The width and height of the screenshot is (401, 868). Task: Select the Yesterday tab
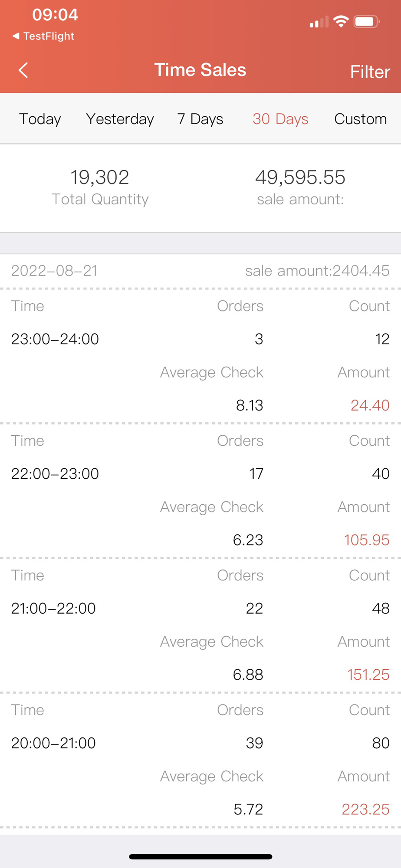pyautogui.click(x=120, y=119)
